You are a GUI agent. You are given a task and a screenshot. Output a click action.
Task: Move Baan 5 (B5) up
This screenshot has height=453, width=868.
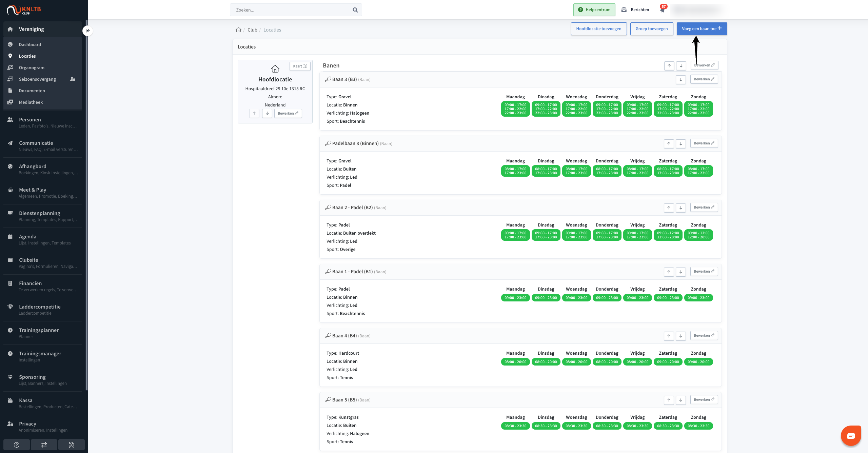(x=669, y=400)
